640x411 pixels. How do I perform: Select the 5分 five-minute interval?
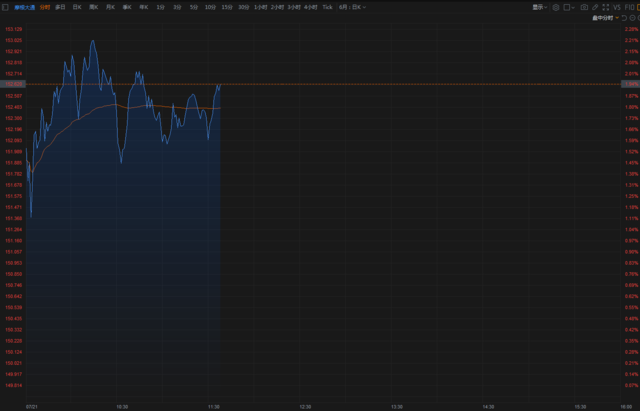(x=193, y=7)
